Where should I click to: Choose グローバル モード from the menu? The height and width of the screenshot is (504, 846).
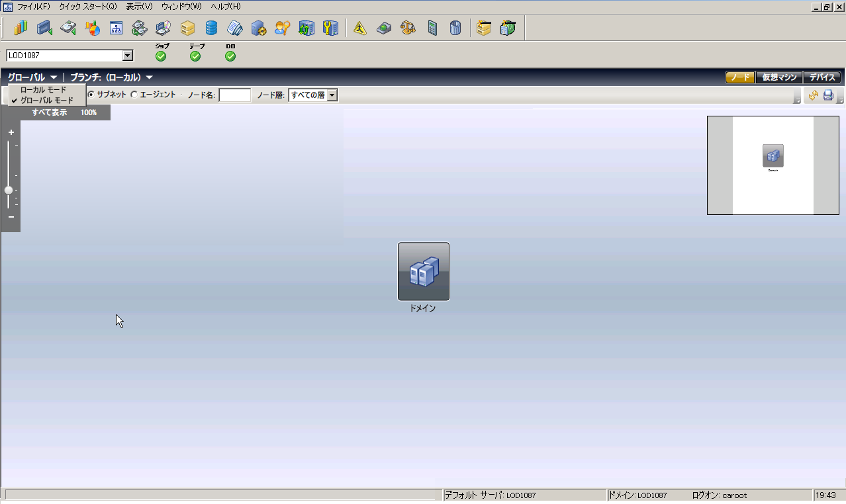coord(46,100)
